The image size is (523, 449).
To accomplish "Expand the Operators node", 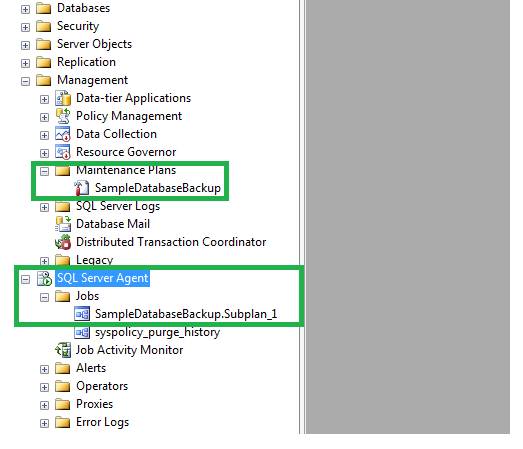I will (x=44, y=387).
